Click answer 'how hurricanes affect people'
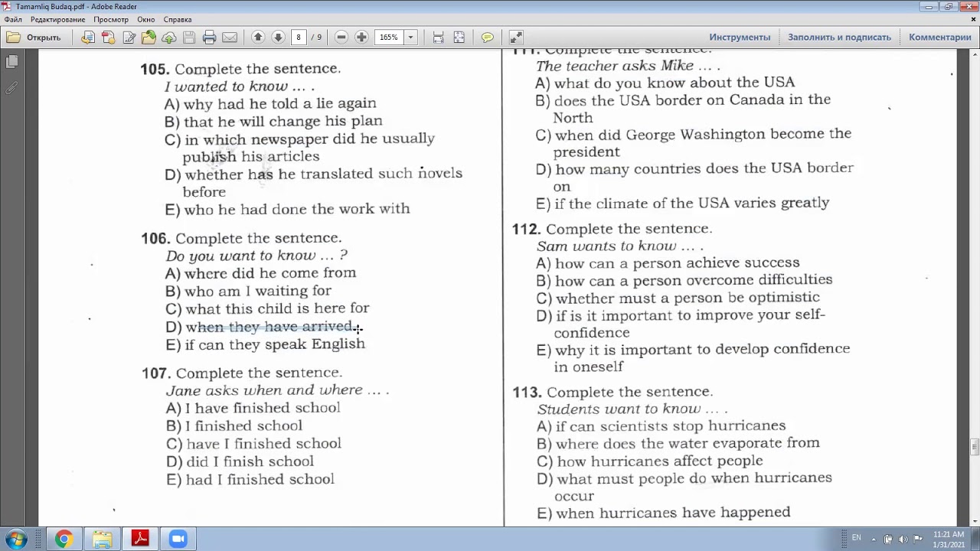Screen dimensions: 980x551 [x=660, y=461]
